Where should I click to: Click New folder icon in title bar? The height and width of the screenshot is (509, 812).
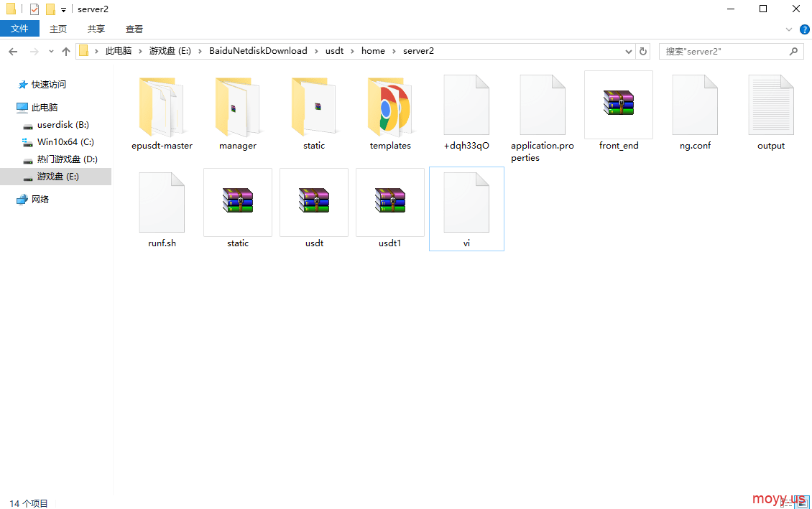point(50,9)
